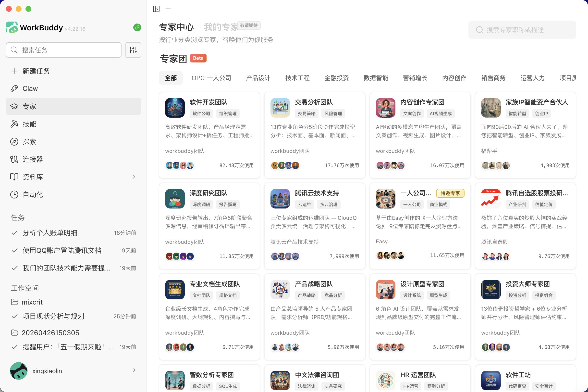Open the 20260426150305 workspace folder
Viewport: 588px width, 392px height.
click(x=73, y=333)
